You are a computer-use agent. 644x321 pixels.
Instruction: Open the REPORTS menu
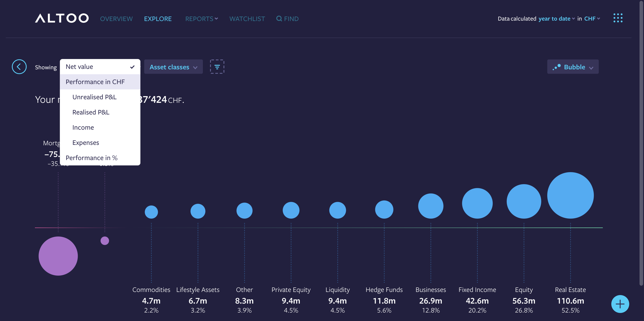click(201, 19)
